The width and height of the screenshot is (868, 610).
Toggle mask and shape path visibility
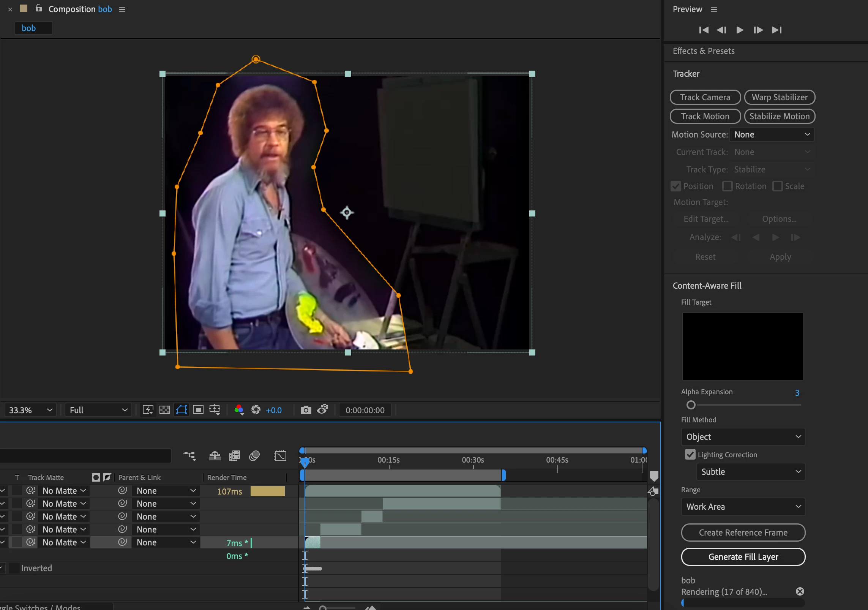(x=181, y=410)
